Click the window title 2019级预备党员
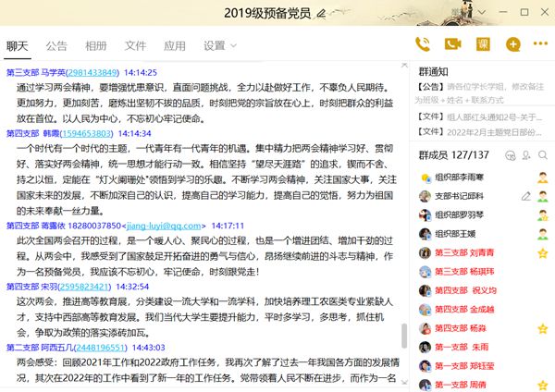This screenshot has height=392, width=555. [x=267, y=13]
